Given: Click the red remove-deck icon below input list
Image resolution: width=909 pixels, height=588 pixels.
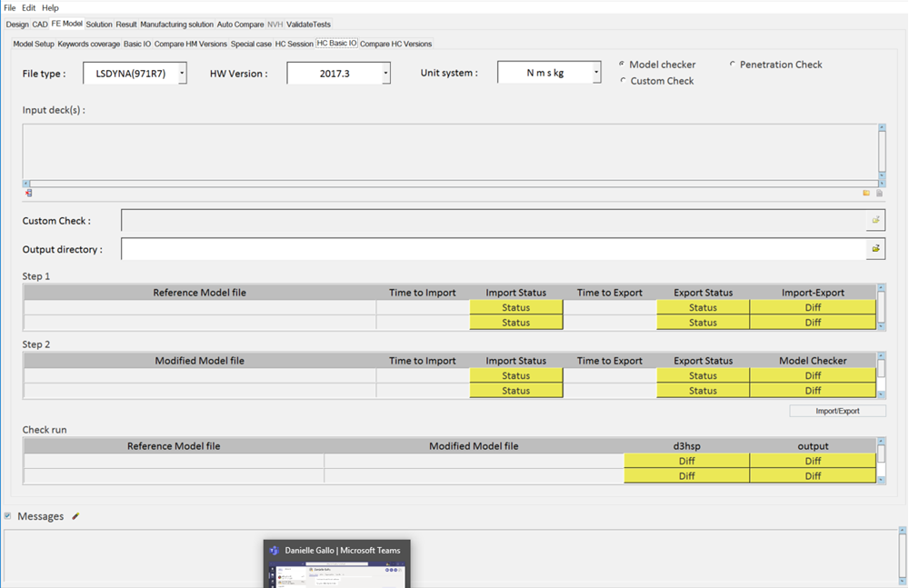Looking at the screenshot, I should [29, 193].
